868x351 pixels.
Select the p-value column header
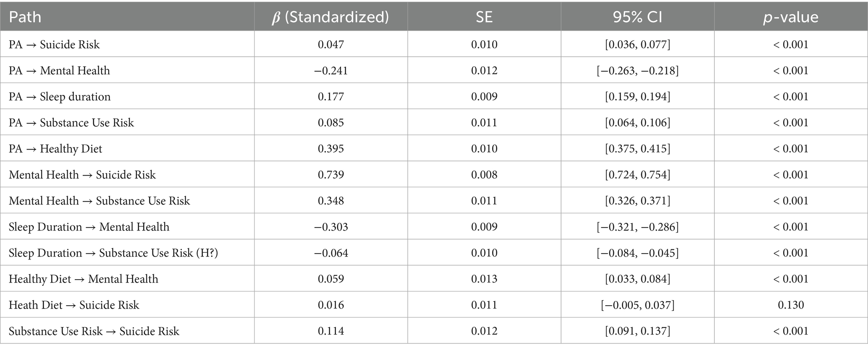(x=790, y=17)
